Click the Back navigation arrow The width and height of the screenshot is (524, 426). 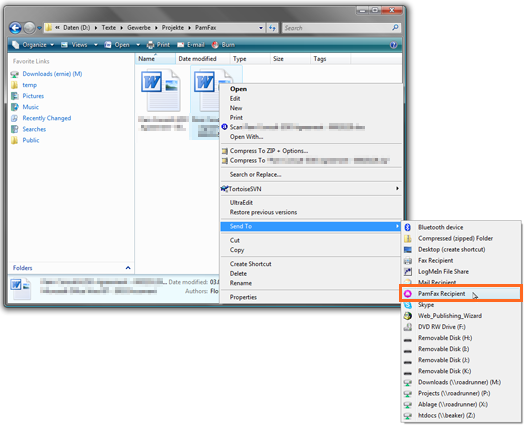15,28
